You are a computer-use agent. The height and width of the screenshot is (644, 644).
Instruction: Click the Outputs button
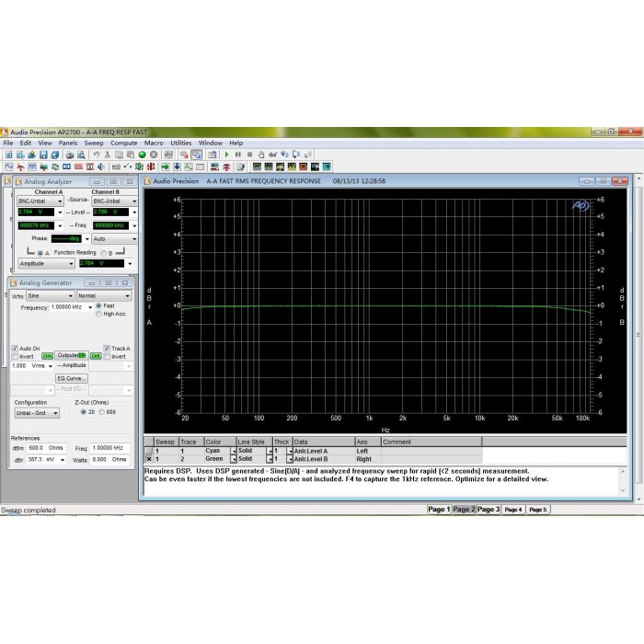pos(72,355)
